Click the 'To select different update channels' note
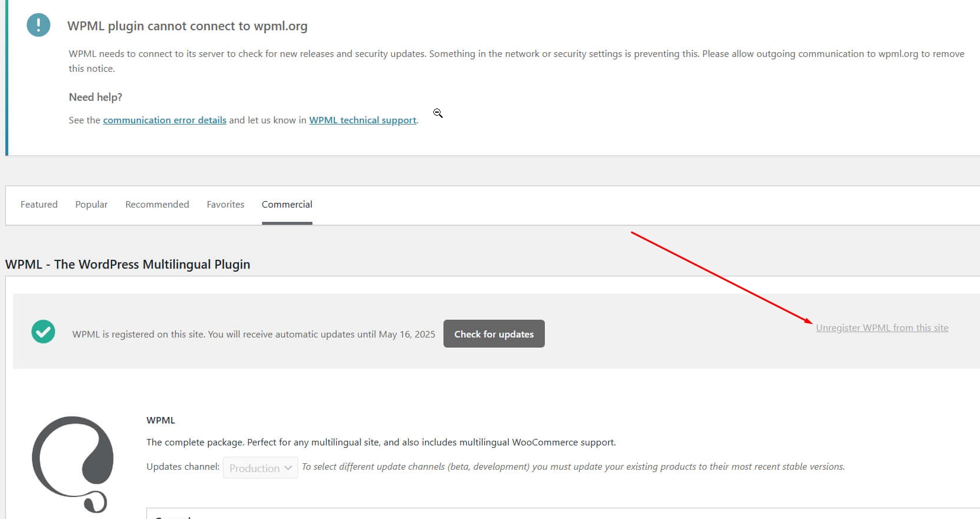This screenshot has width=980, height=519. point(573,467)
